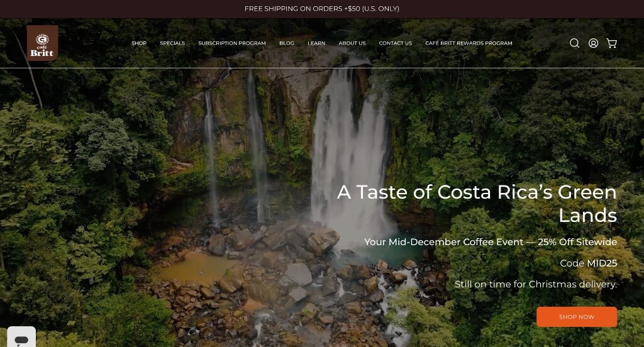Select the Learn menu item

coord(316,43)
